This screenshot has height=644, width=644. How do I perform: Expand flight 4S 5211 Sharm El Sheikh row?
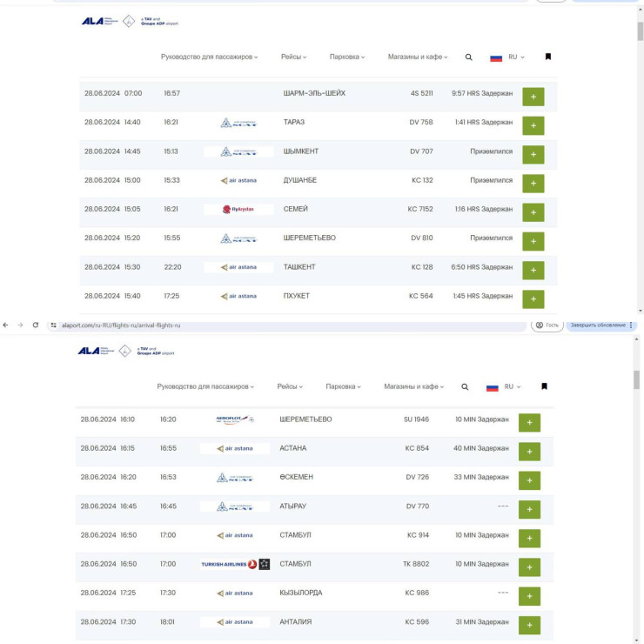click(533, 97)
